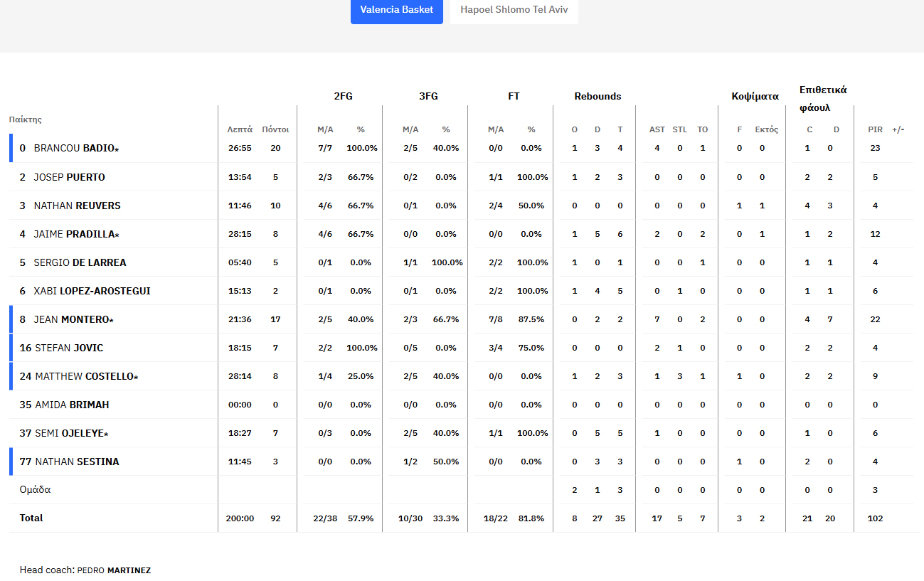924x581 pixels.
Task: Click the TO column header
Action: coord(702,129)
